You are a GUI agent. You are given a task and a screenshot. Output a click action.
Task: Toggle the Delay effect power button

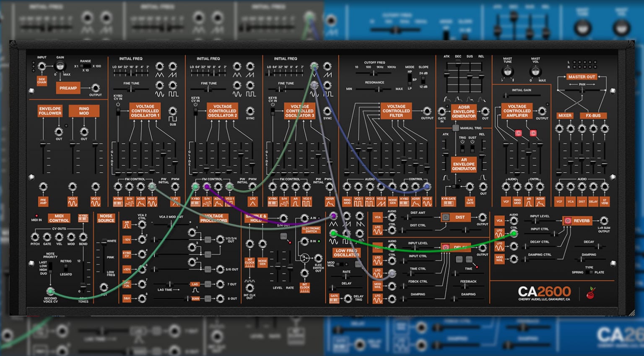(x=446, y=247)
